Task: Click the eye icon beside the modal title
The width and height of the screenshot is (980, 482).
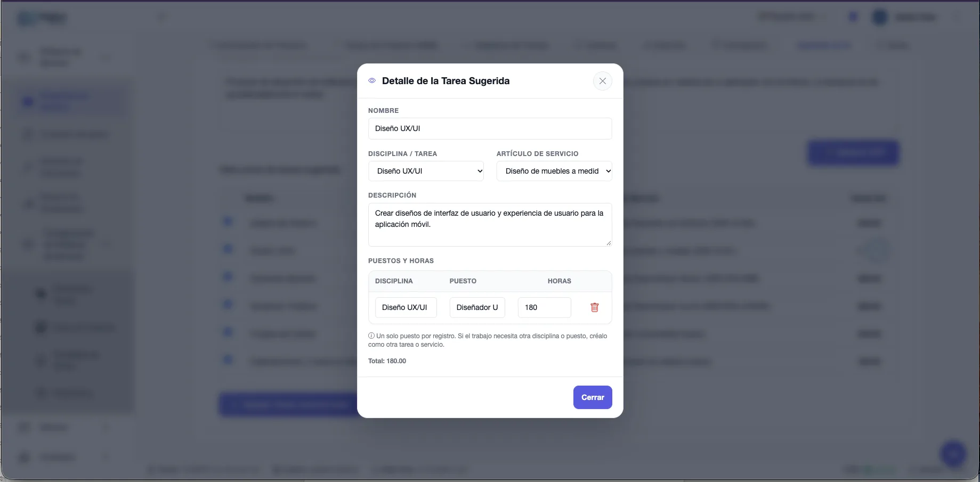Action: click(x=372, y=81)
